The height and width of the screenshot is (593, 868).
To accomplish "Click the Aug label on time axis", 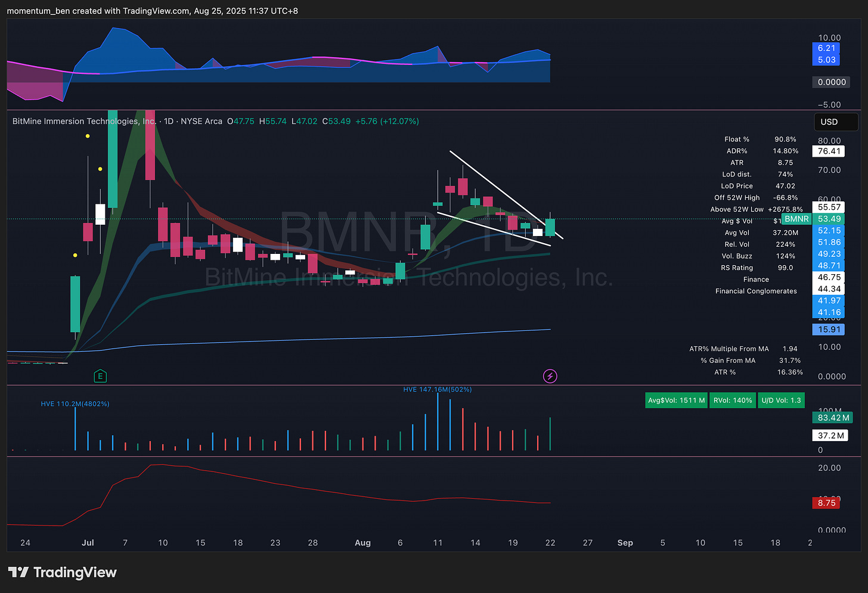I will 362,543.
